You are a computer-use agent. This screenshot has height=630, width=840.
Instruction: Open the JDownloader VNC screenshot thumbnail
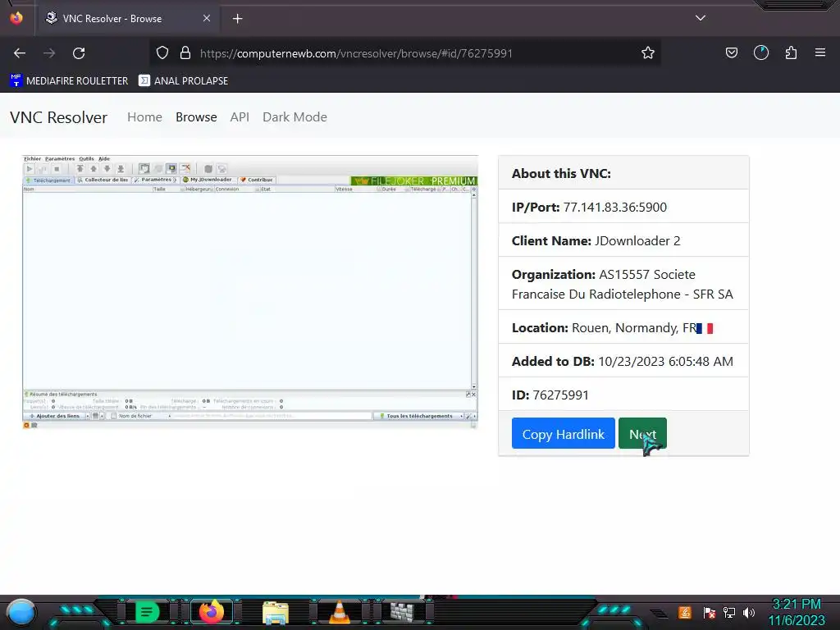click(249, 292)
